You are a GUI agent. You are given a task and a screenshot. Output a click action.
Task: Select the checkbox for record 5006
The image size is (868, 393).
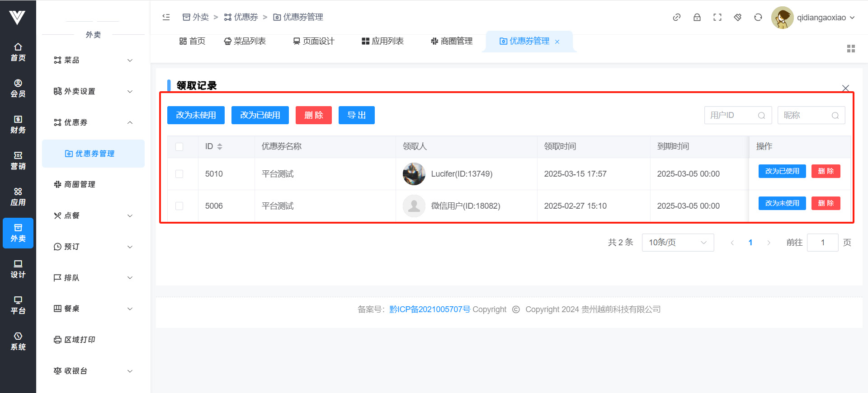(x=179, y=206)
